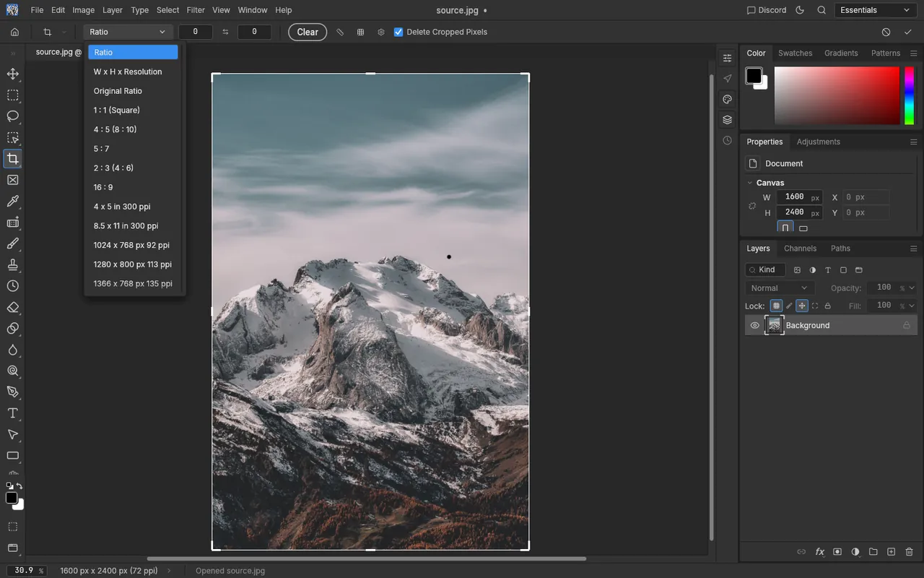Delete layer using the trash icon
The width and height of the screenshot is (924, 578).
point(910,552)
